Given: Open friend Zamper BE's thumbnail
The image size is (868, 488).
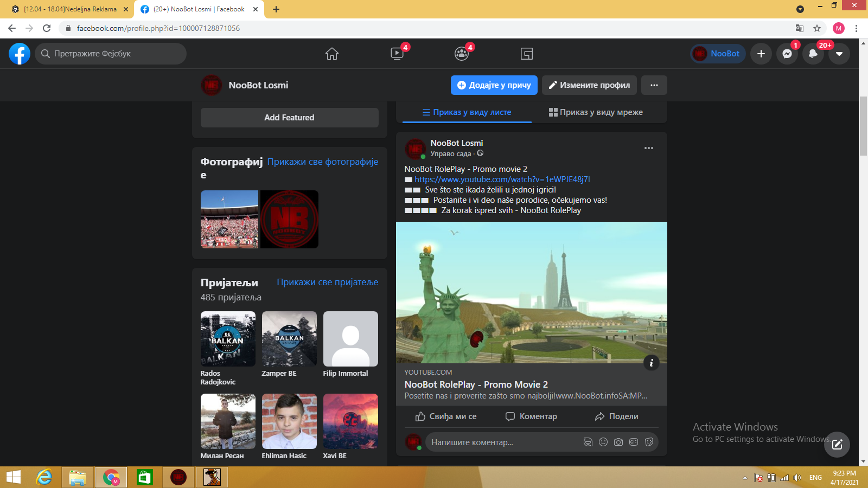Looking at the screenshot, I should [x=289, y=338].
